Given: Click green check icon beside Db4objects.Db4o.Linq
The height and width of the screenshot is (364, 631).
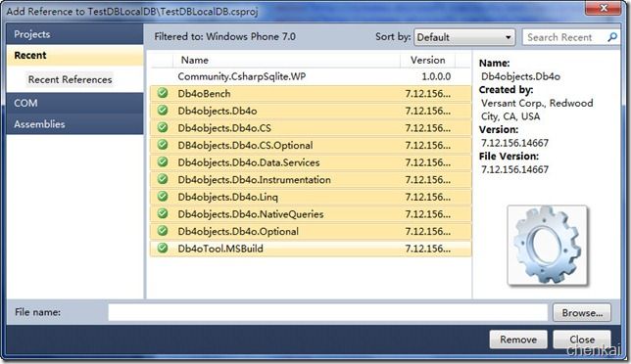Looking at the screenshot, I should click(163, 197).
